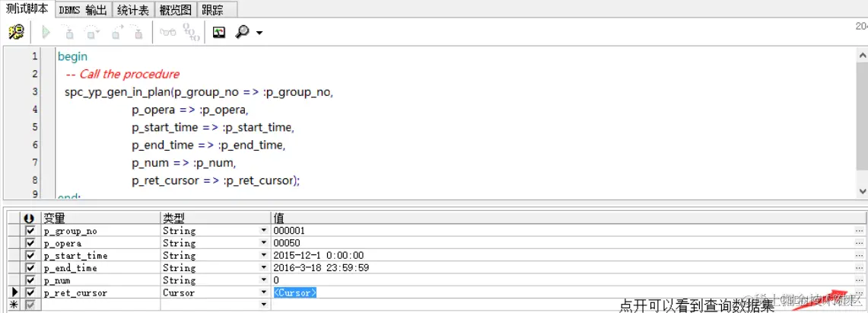Click the new-row asterisk marker in grid
The width and height of the screenshot is (868, 313).
(x=15, y=304)
